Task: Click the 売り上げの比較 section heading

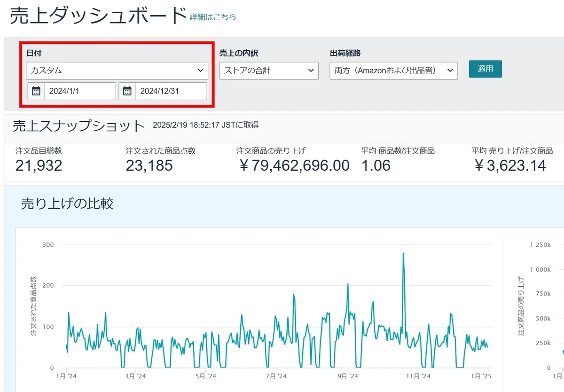Action: tap(67, 204)
